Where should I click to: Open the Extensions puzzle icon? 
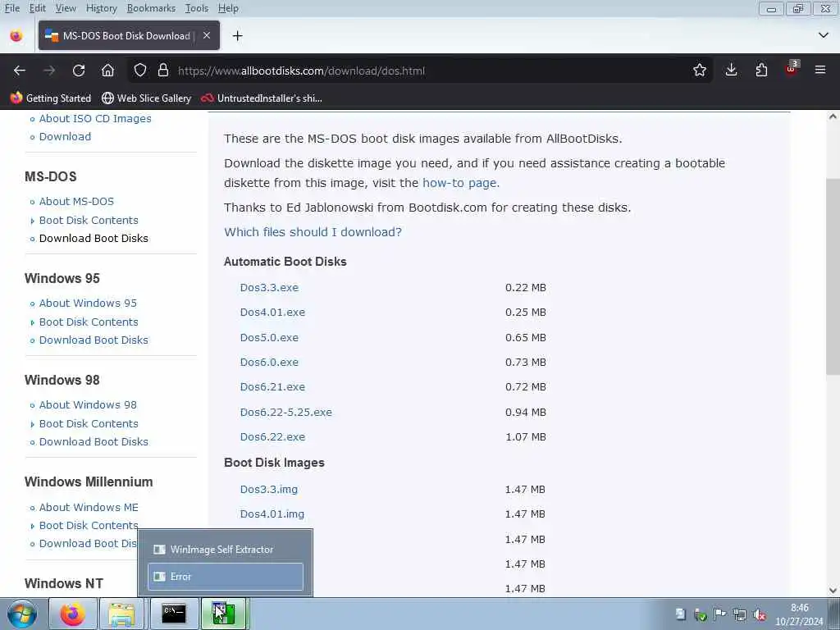click(761, 71)
